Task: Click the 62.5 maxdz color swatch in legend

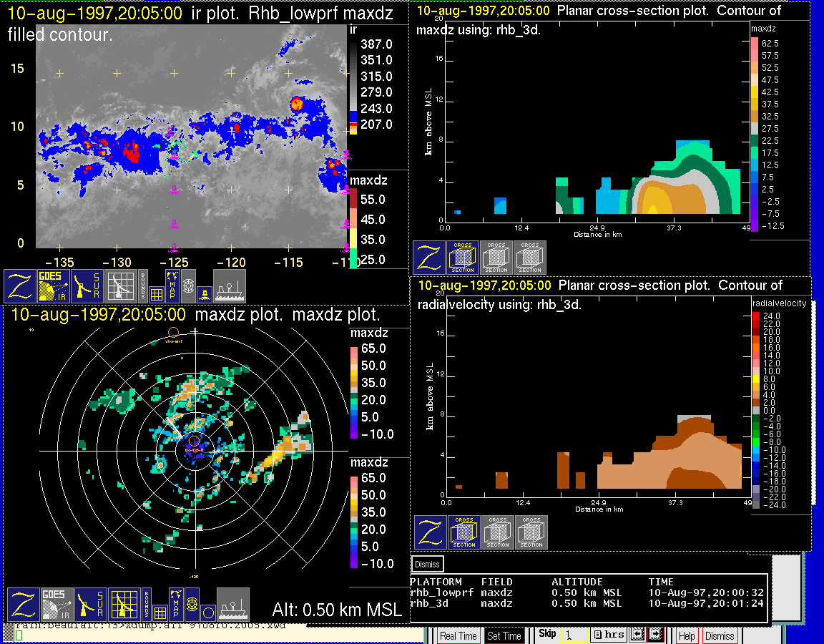Action: [x=755, y=44]
